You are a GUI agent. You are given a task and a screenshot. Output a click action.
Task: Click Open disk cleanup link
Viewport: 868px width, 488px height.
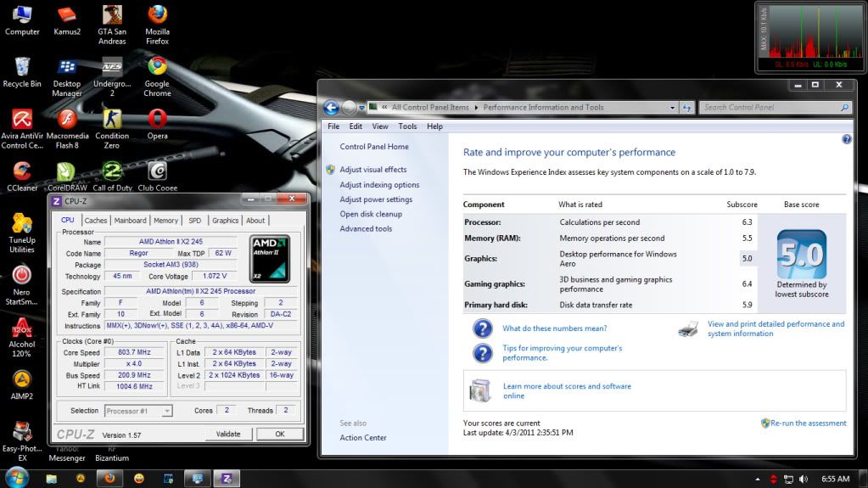[x=371, y=215]
